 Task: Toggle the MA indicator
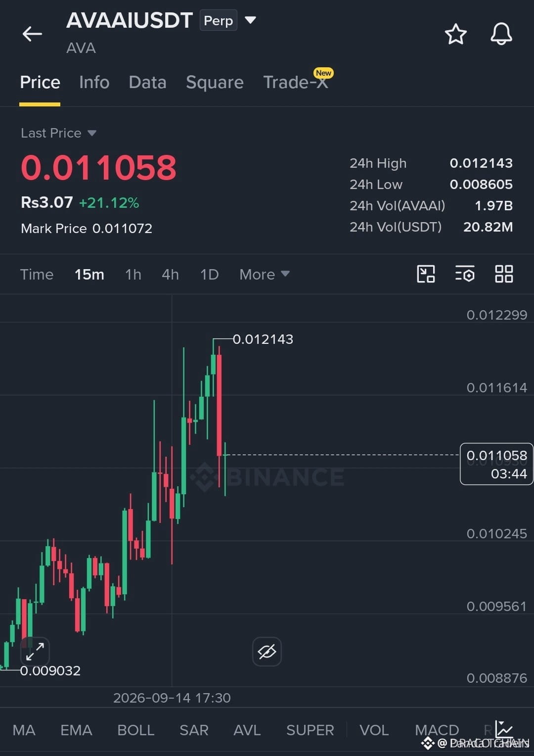(24, 730)
